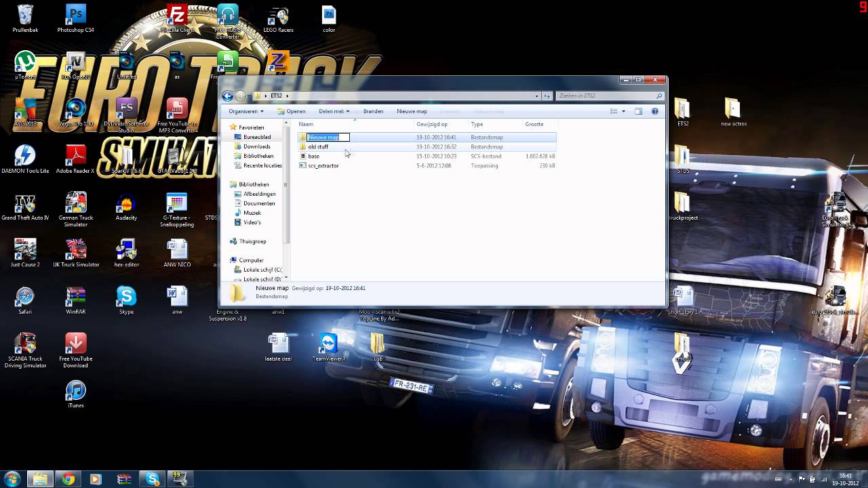Launch Just Cause 2 from the desktop
This screenshot has width=868, height=488.
pos(25,253)
